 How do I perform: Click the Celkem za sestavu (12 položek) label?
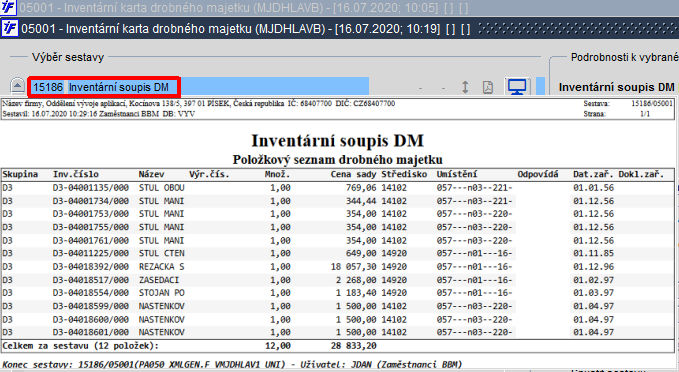click(x=81, y=346)
